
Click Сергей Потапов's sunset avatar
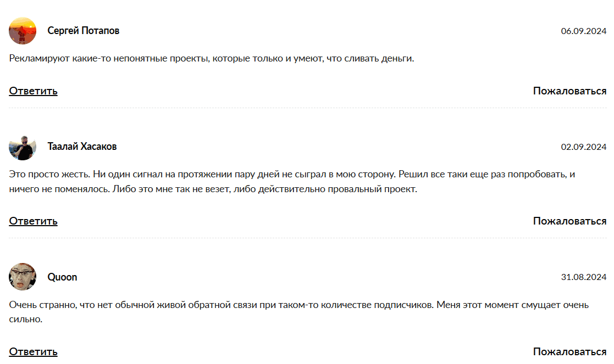(x=23, y=31)
